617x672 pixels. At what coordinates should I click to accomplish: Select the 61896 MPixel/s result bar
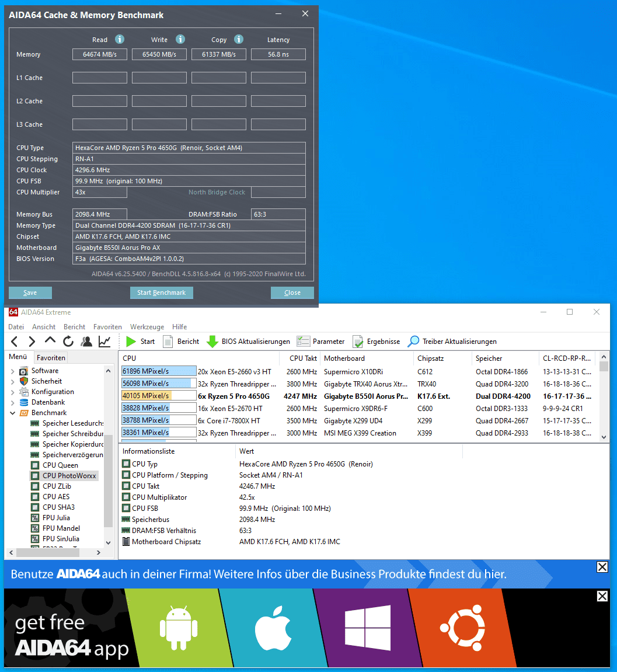coord(159,371)
